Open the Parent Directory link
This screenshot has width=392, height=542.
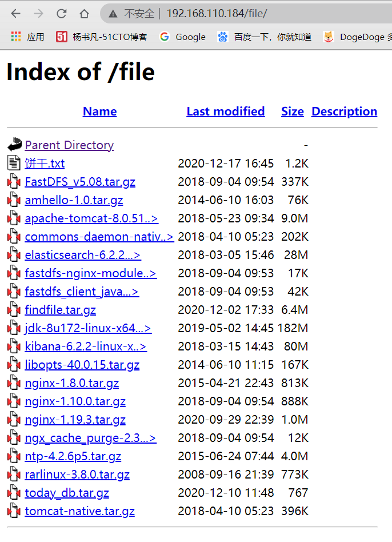click(69, 145)
